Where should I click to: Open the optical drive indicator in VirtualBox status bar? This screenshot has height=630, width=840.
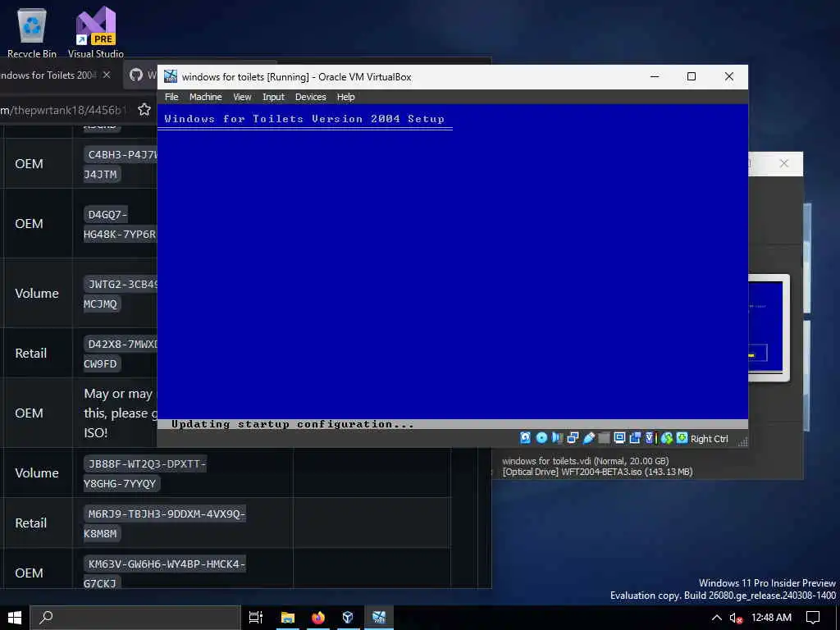pos(541,438)
